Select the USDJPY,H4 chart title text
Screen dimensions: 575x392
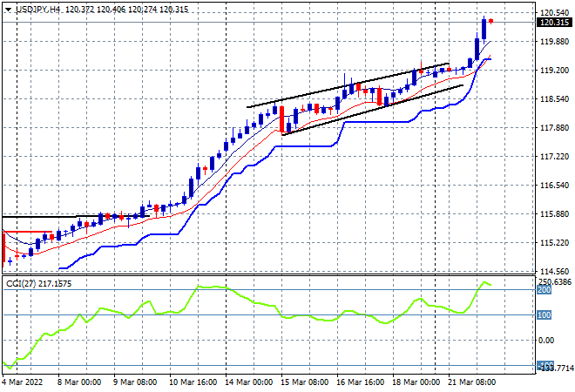point(38,10)
